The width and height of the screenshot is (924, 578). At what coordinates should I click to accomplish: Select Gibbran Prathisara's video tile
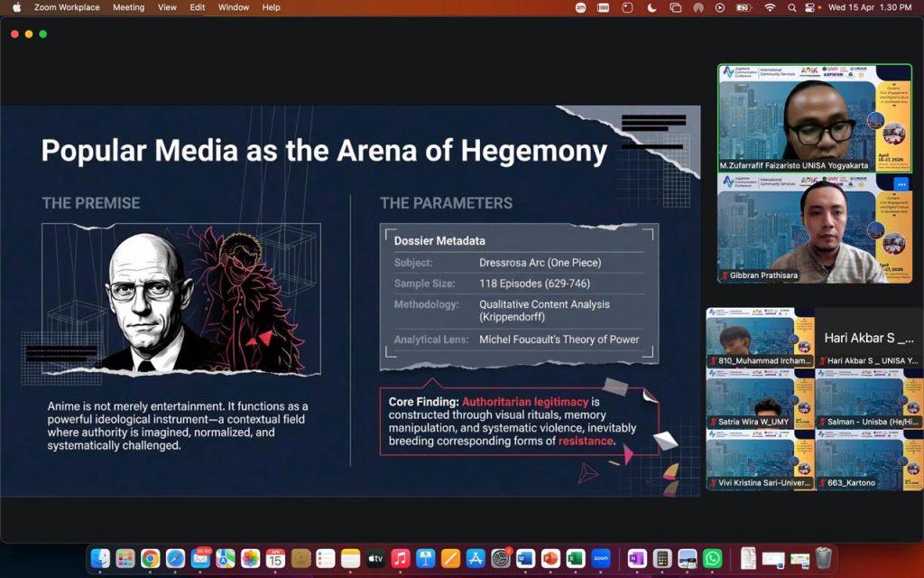tap(815, 228)
